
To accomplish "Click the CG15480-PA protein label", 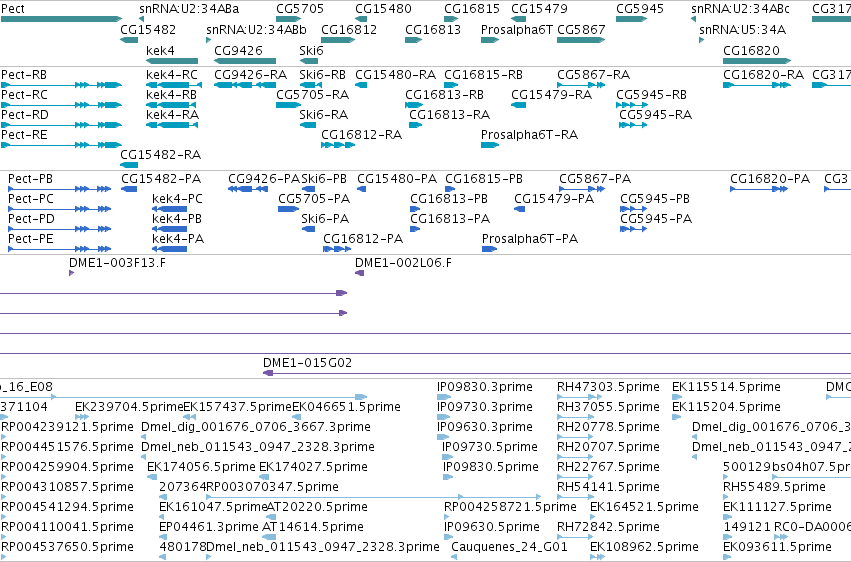I will click(x=397, y=179).
